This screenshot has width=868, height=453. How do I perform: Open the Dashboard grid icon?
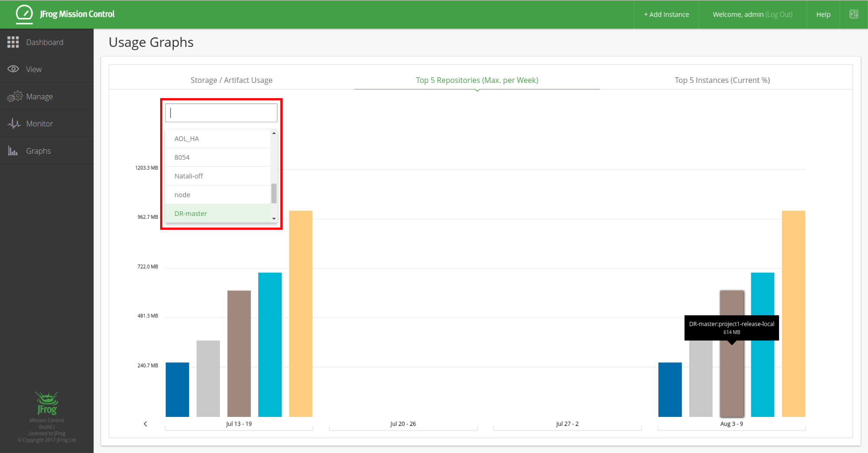pos(13,42)
